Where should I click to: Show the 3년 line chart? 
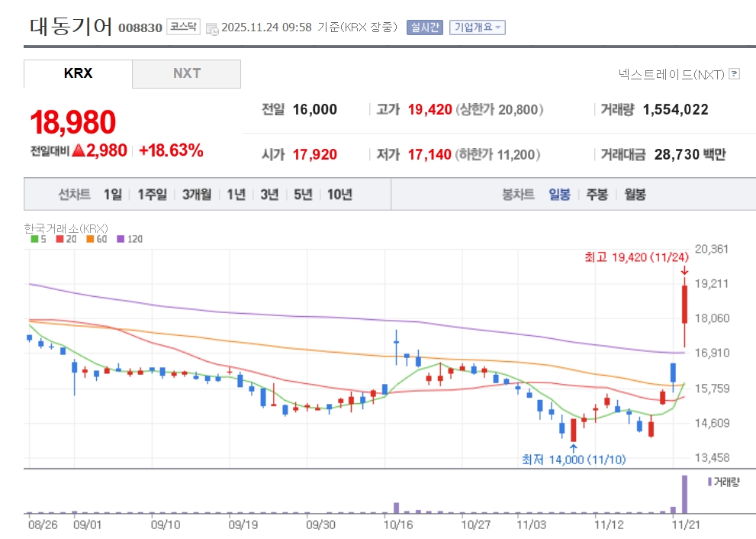(x=269, y=195)
